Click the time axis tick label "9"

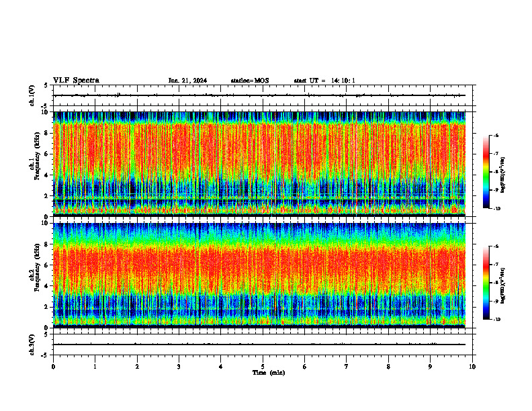point(430,367)
